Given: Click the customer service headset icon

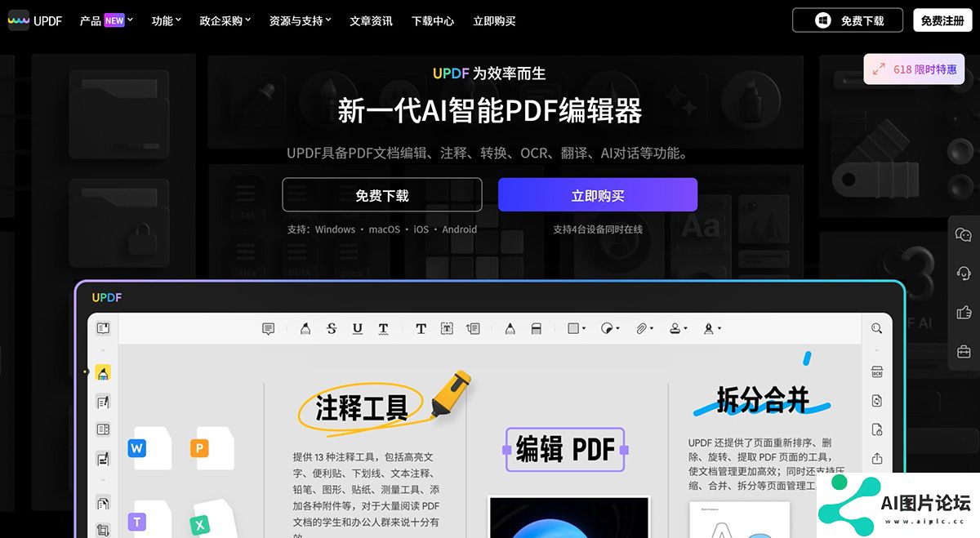Looking at the screenshot, I should pos(964,273).
